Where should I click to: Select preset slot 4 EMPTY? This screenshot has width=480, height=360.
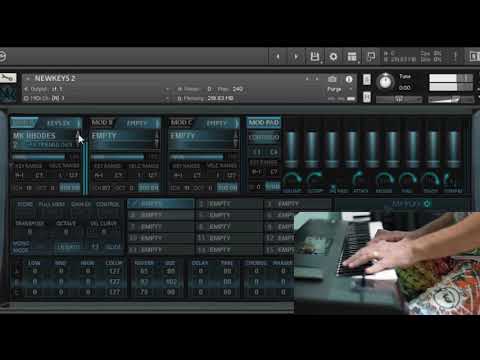click(161, 215)
